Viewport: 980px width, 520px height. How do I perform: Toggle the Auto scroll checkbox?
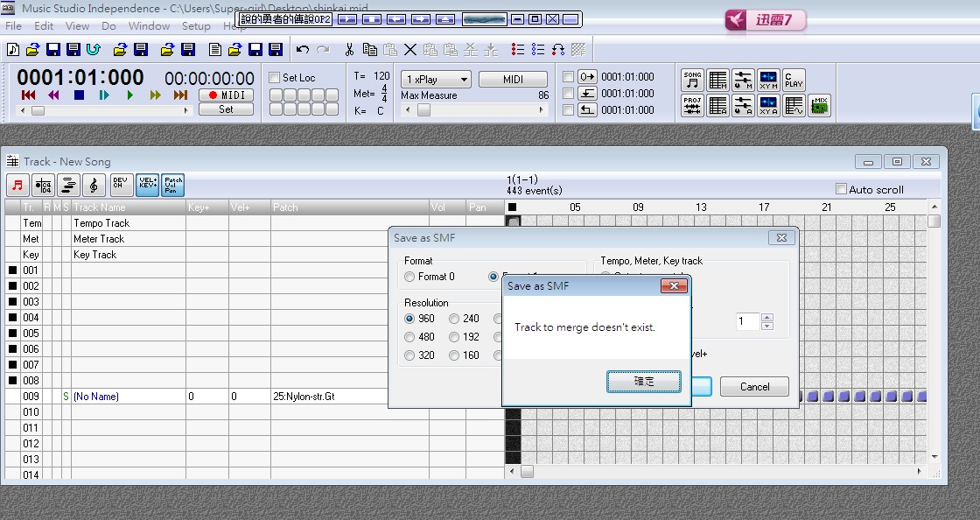pyautogui.click(x=841, y=189)
